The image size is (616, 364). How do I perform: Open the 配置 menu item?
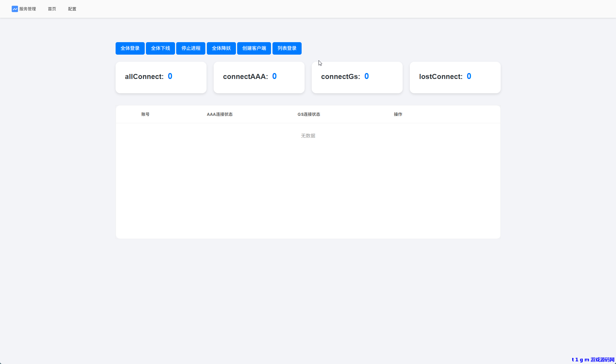point(72,9)
